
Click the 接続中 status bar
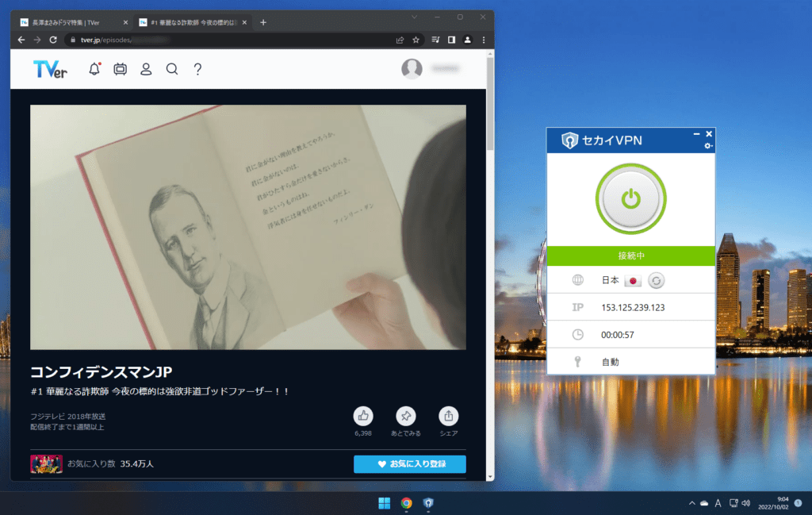point(630,256)
